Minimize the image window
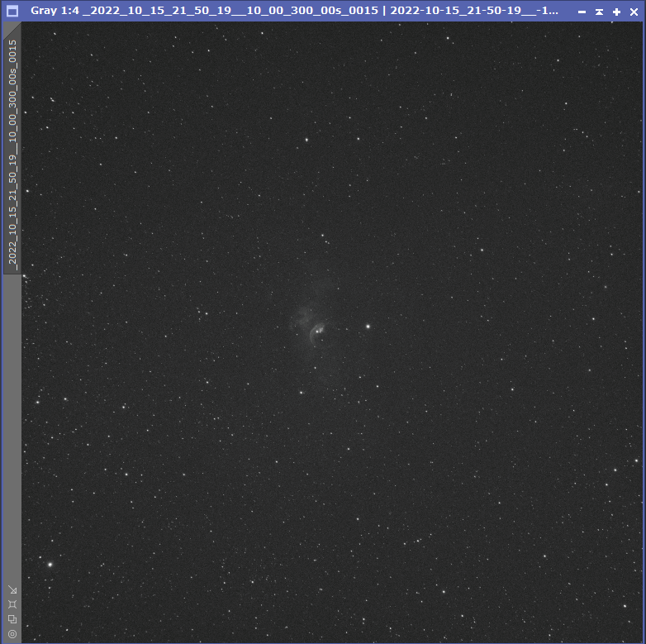This screenshot has width=646, height=644. pos(582,12)
